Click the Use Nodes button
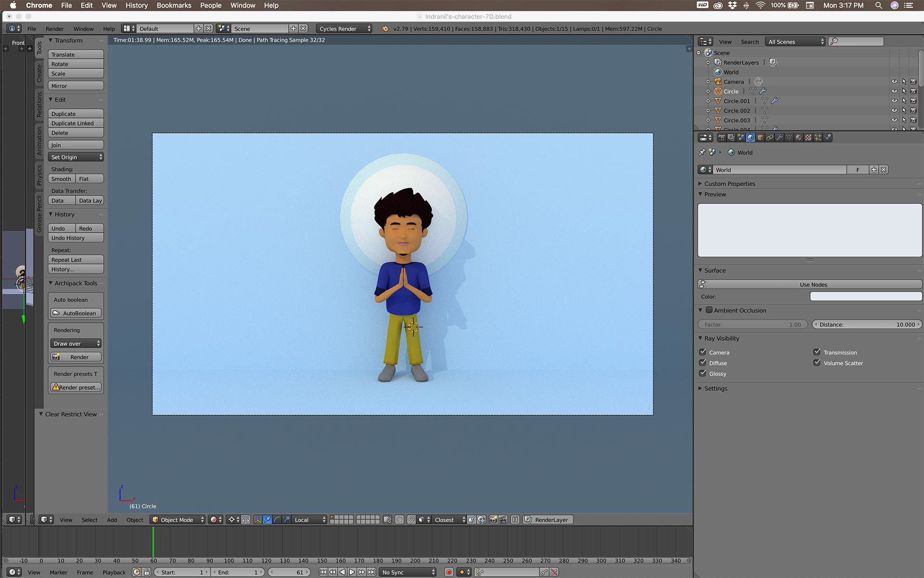This screenshot has height=578, width=924. [x=813, y=285]
